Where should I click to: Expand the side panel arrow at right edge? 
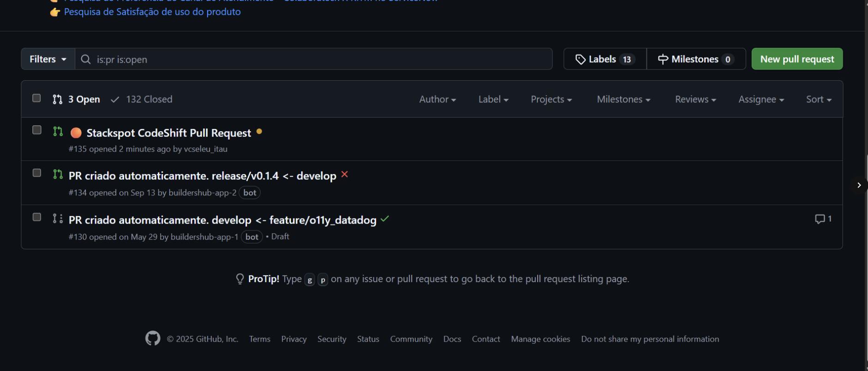click(859, 185)
